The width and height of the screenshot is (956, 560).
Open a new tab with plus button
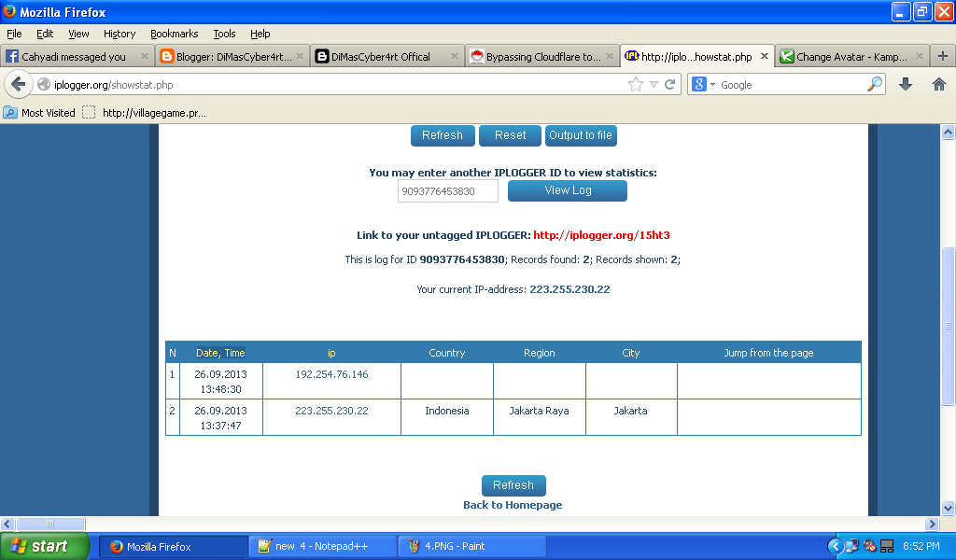[943, 56]
